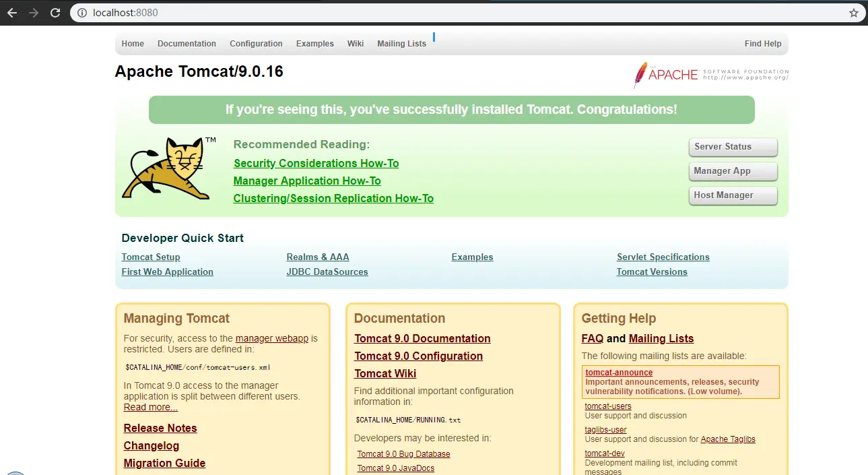This screenshot has height=475, width=868.
Task: Click the Managing Tomcat heading
Action: [x=176, y=319]
